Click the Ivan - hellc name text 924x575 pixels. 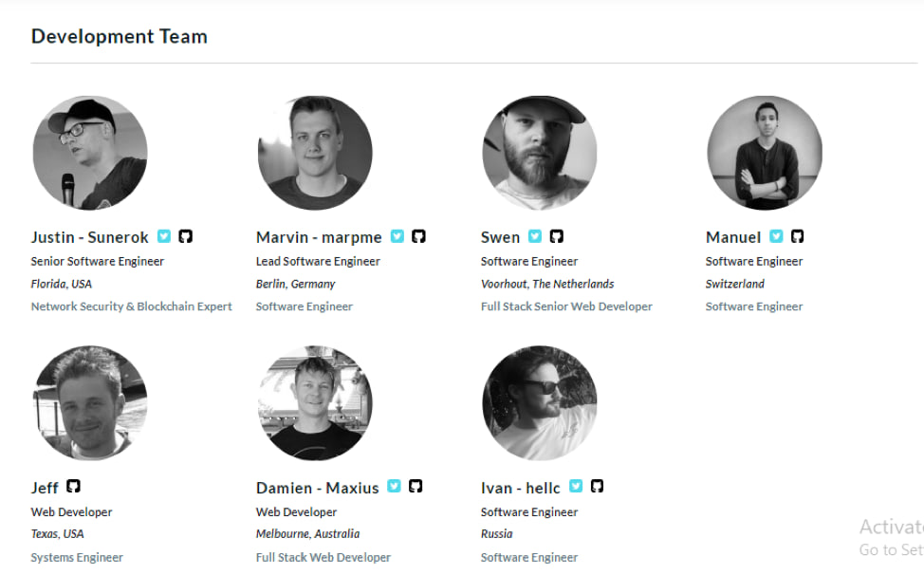[521, 488]
